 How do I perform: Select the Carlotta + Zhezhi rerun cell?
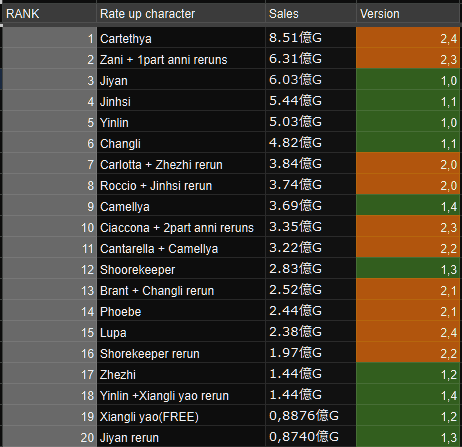pyautogui.click(x=181, y=164)
